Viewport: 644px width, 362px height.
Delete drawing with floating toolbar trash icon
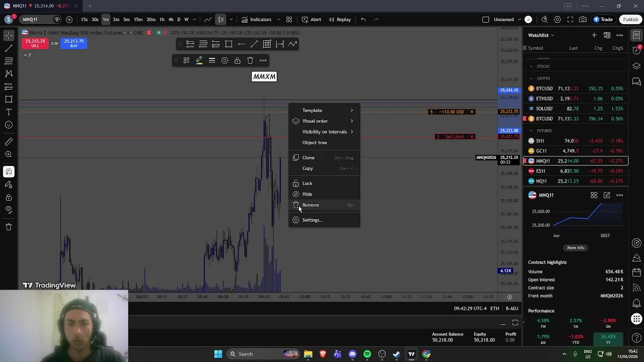(x=250, y=61)
